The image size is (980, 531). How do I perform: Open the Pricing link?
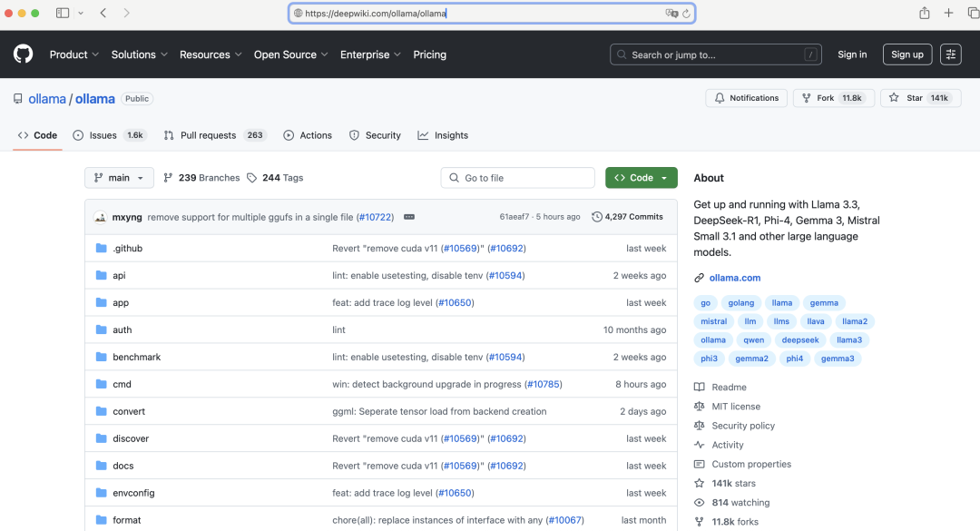pyautogui.click(x=430, y=54)
